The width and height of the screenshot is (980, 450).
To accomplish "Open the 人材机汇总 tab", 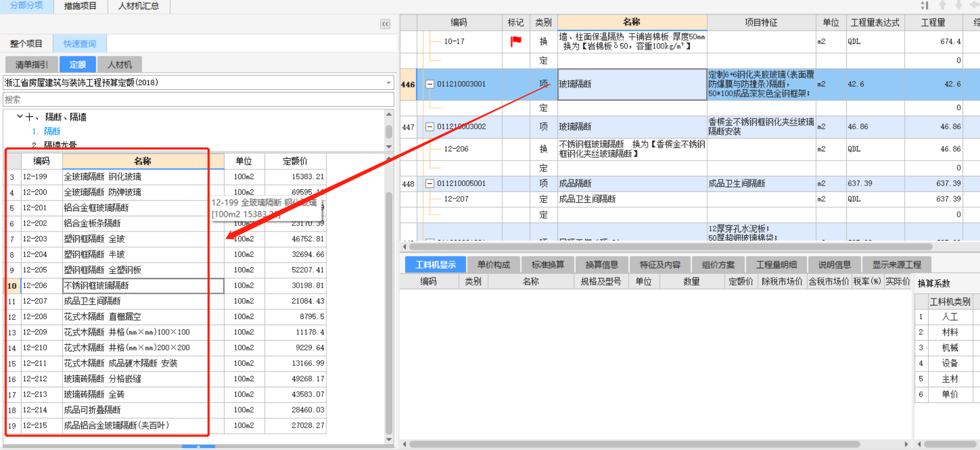I will click(x=139, y=6).
